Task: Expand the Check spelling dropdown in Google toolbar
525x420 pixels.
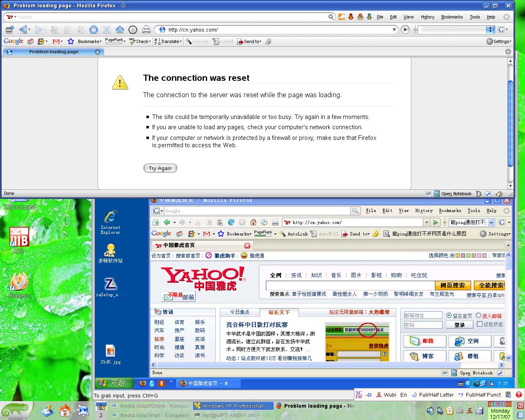Action: [140, 41]
